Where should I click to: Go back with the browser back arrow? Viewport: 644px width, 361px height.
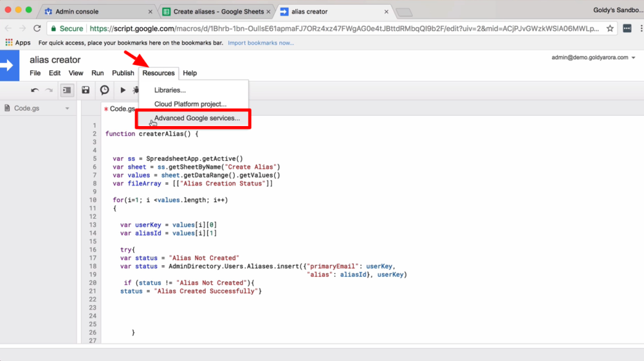[8, 28]
